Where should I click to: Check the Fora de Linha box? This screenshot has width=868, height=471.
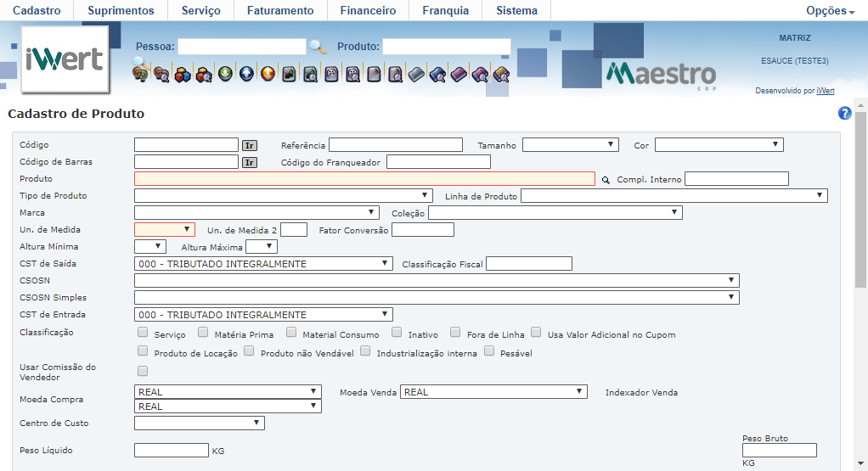(x=455, y=332)
